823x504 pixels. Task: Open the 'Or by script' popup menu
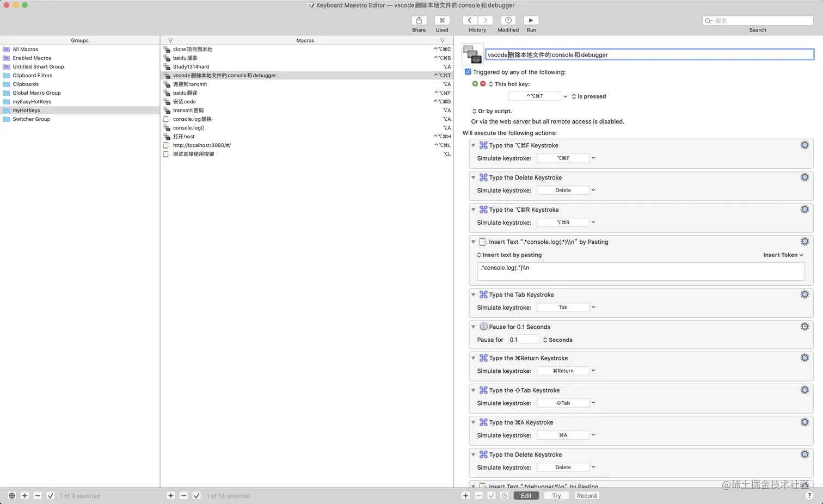(492, 111)
